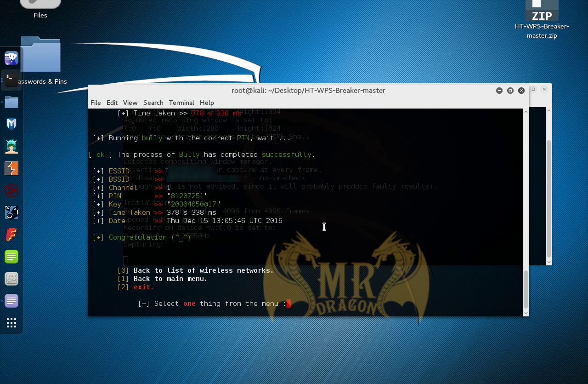
Task: Close the background window behind terminal
Action: coord(544,89)
